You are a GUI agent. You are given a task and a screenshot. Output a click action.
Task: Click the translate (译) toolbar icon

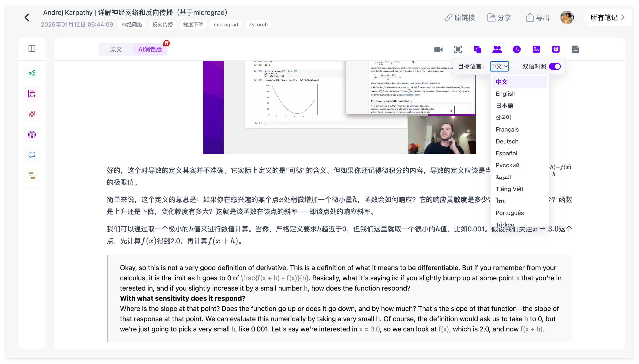[556, 50]
